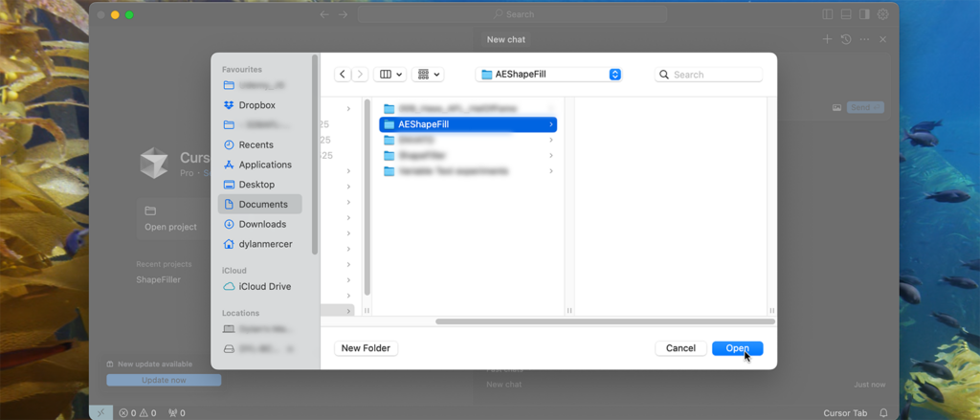This screenshot has width=980, height=420.
Task: Click the Open project card in Cursor
Action: tap(174, 219)
